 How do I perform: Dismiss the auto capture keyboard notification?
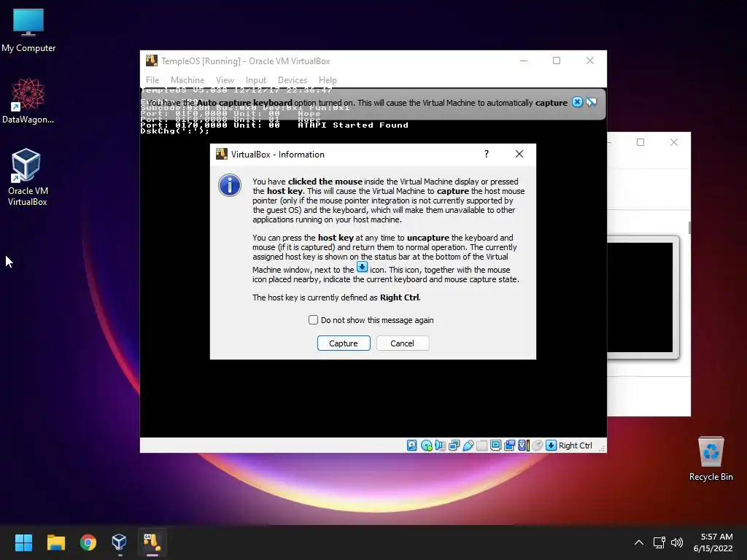[x=577, y=102]
